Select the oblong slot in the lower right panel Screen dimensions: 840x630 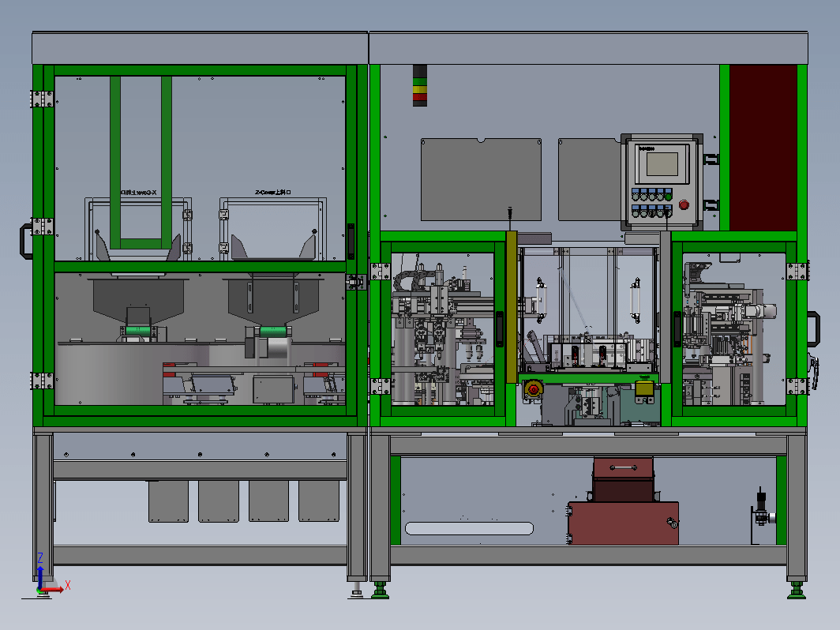coord(469,529)
